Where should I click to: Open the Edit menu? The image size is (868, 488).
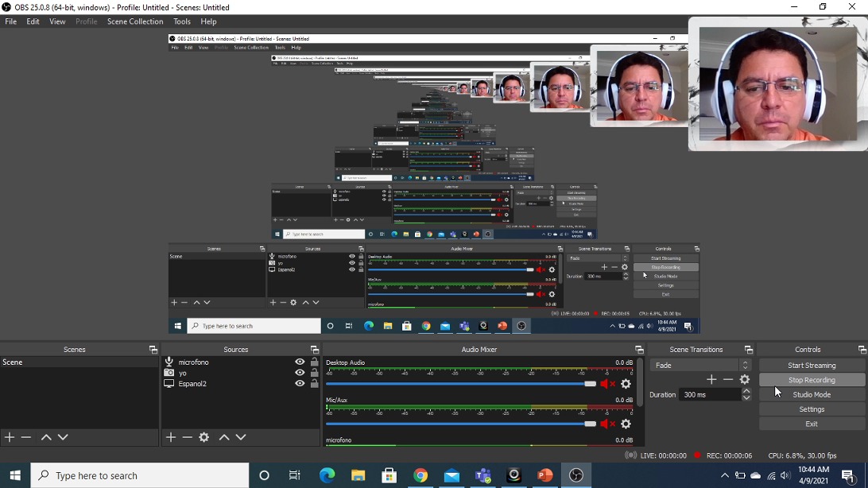coord(33,21)
